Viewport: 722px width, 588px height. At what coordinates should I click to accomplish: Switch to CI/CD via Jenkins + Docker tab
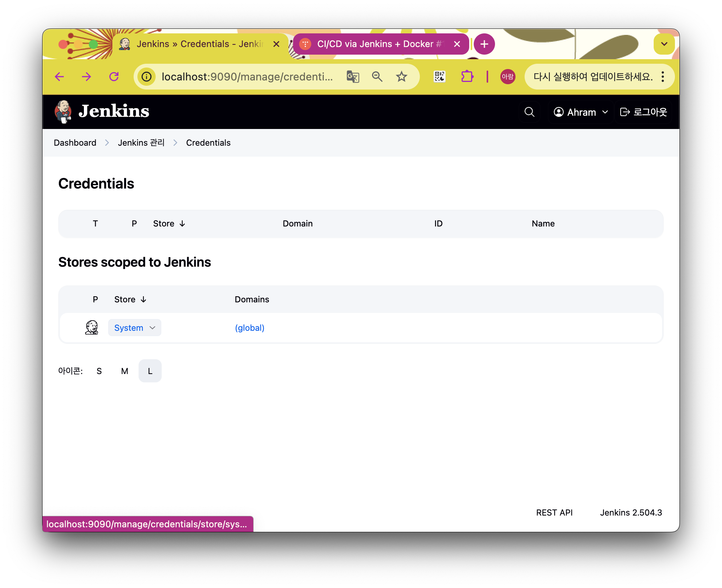pos(380,44)
